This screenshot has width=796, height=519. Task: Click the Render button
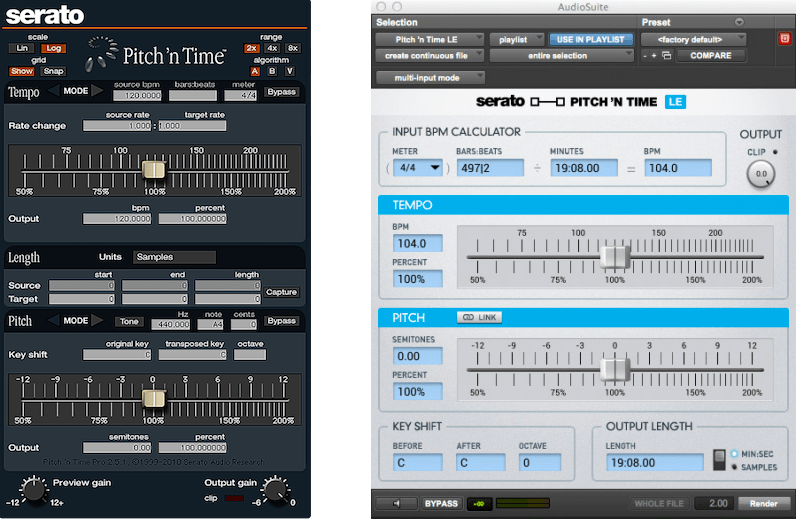click(763, 503)
